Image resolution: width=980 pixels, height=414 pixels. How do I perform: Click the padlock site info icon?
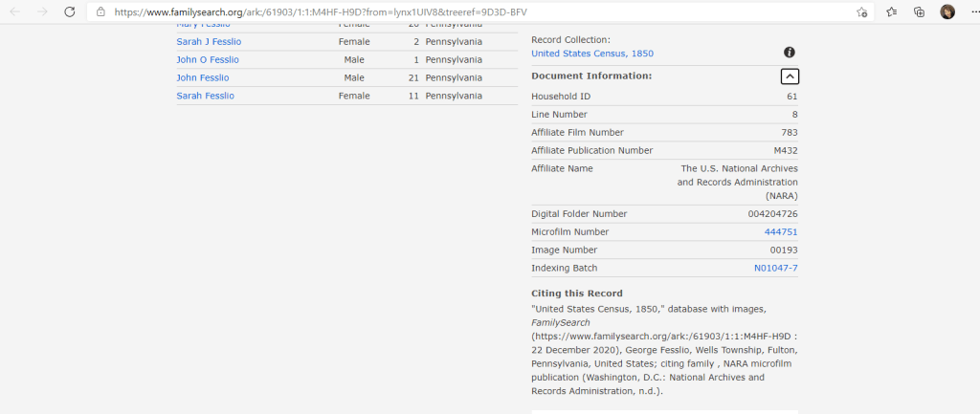click(101, 12)
